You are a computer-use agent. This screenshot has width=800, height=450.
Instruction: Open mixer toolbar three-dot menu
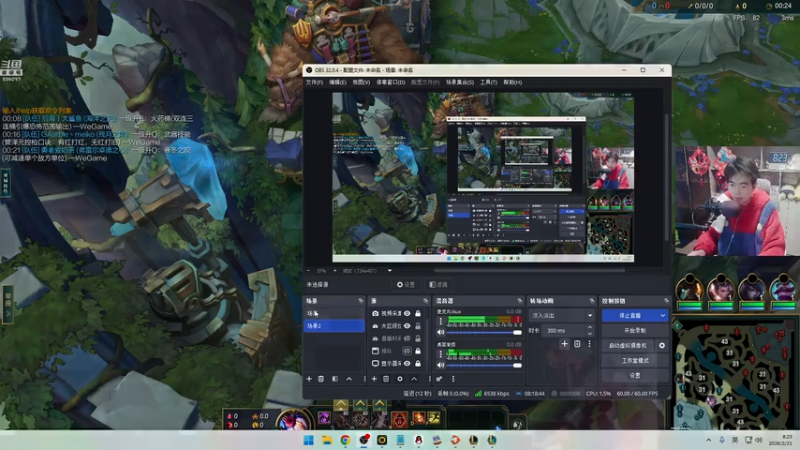453,379
